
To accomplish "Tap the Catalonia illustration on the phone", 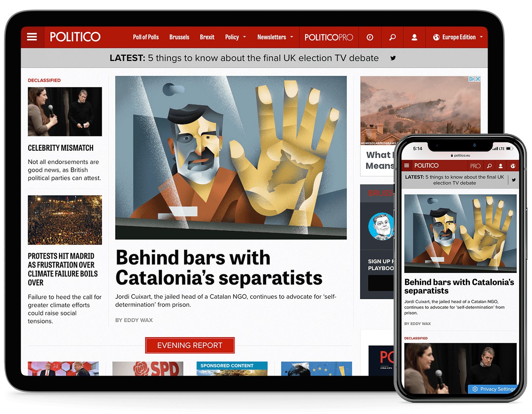I will 460,234.
